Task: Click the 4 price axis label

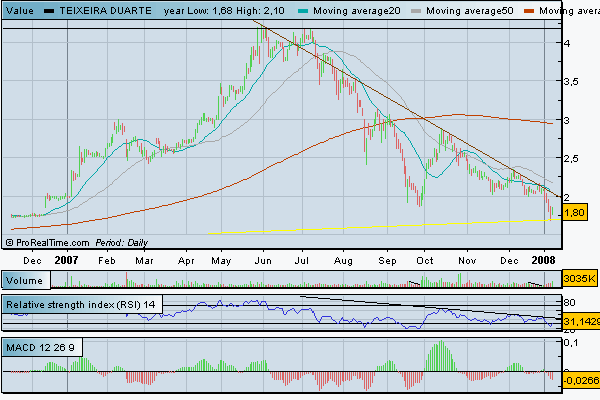Action: click(567, 44)
